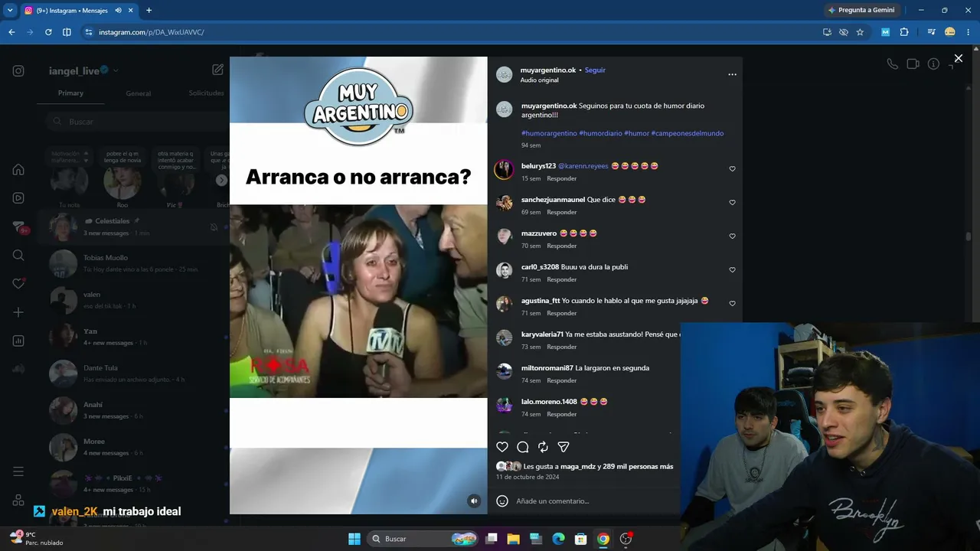This screenshot has height=551, width=980.
Task: Start a video call with camera icon
Action: tap(913, 64)
